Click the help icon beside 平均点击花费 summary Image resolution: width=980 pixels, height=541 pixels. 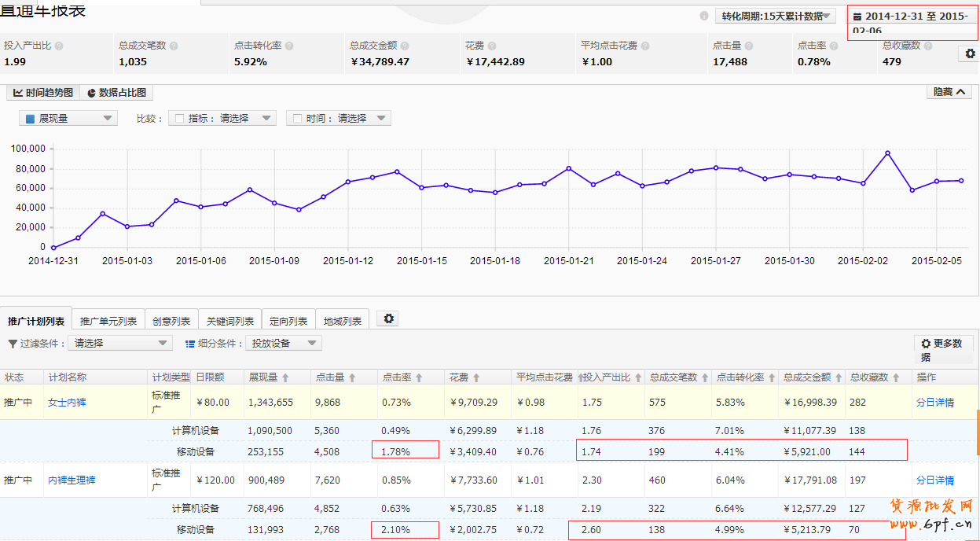[x=644, y=46]
